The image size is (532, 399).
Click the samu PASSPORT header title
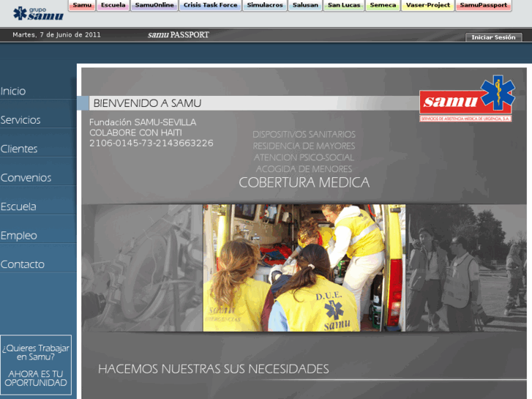pyautogui.click(x=178, y=34)
